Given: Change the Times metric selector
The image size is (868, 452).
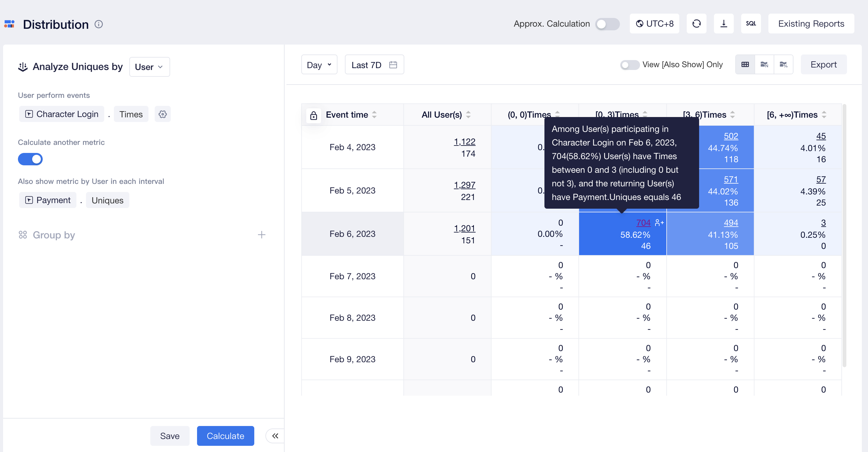Looking at the screenshot, I should coord(131,114).
